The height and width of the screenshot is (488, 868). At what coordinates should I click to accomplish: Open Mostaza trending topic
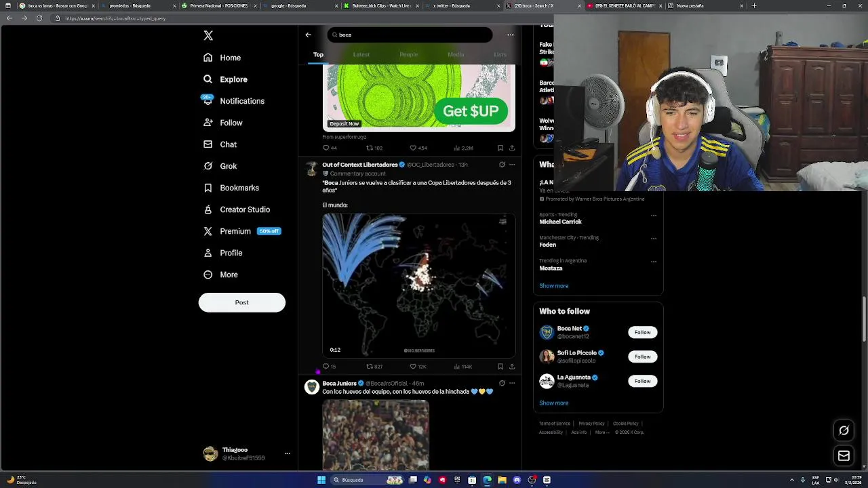[551, 268]
